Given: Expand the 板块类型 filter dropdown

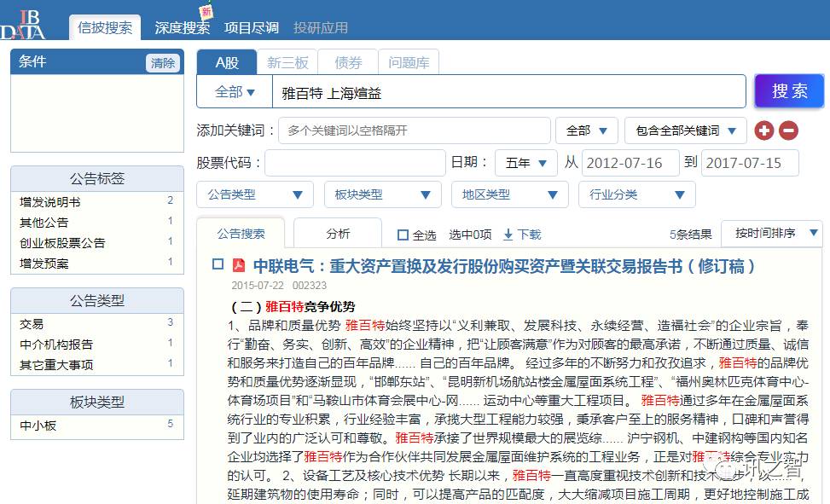Looking at the screenshot, I should (383, 194).
